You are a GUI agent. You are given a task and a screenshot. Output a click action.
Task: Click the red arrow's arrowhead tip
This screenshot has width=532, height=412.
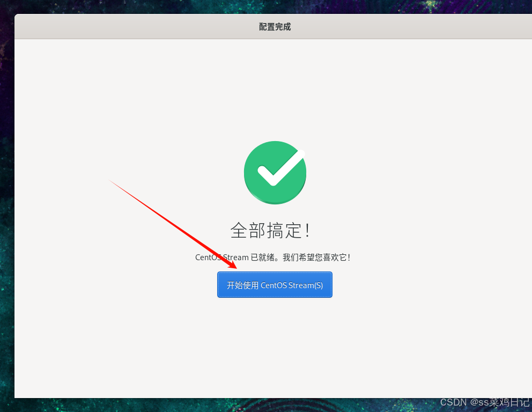235,268
